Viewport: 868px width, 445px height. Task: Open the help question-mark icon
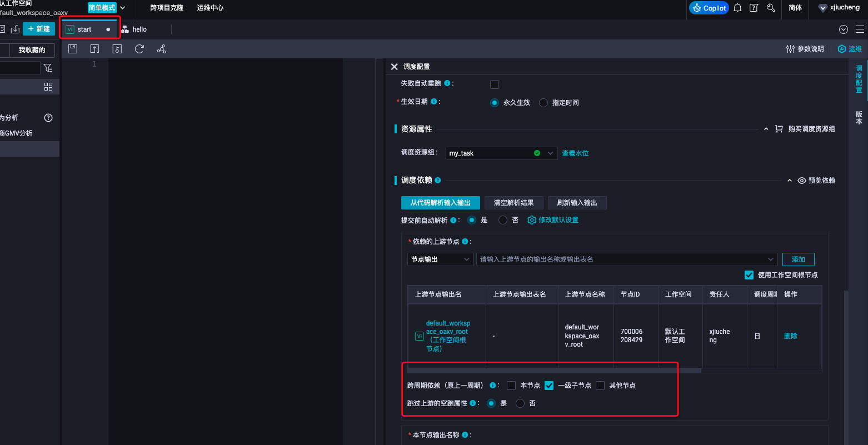tap(754, 8)
